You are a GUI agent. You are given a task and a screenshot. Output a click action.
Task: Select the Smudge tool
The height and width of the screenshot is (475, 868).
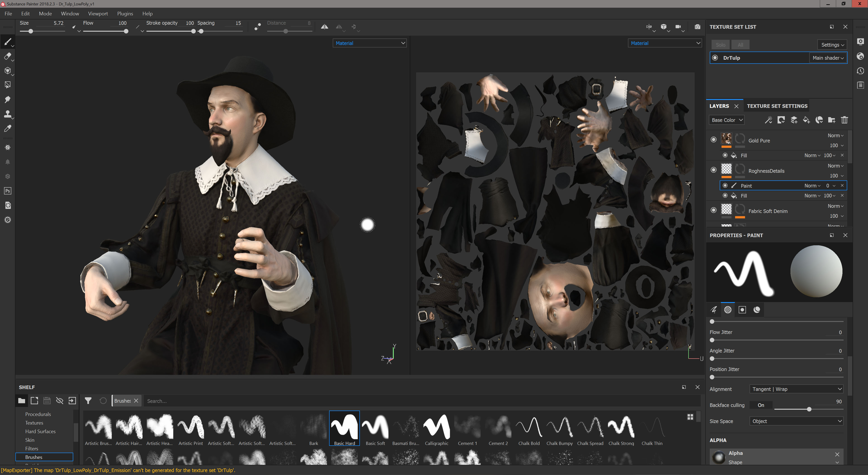click(x=7, y=99)
